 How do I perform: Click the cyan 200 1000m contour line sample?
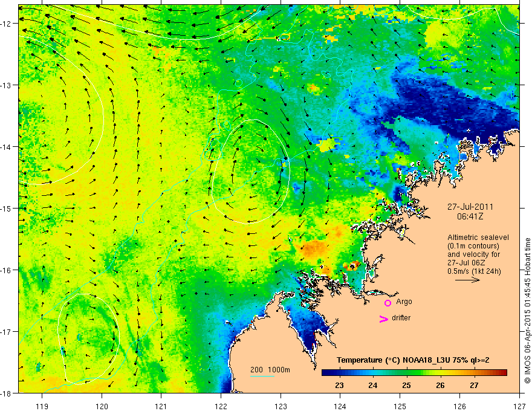[262, 376]
